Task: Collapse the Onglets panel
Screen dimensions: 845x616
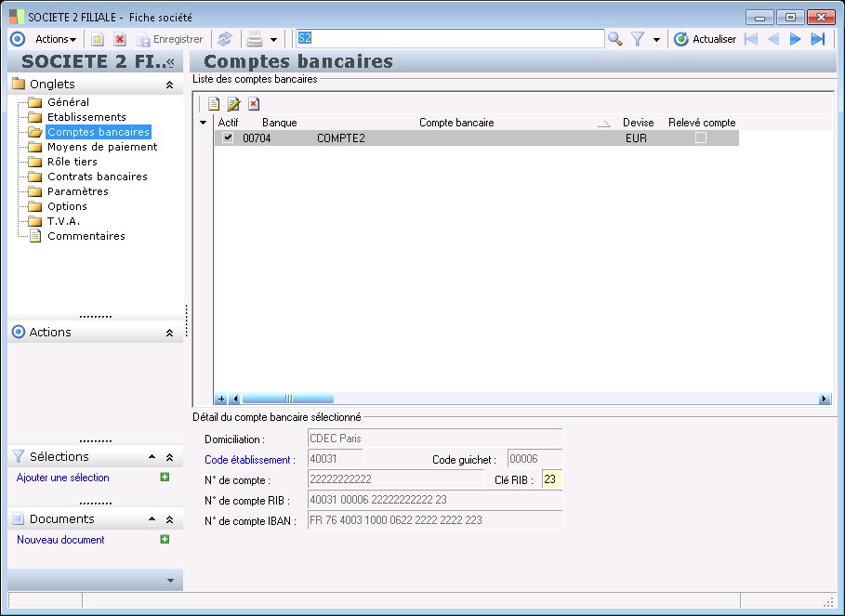Action: [x=169, y=85]
